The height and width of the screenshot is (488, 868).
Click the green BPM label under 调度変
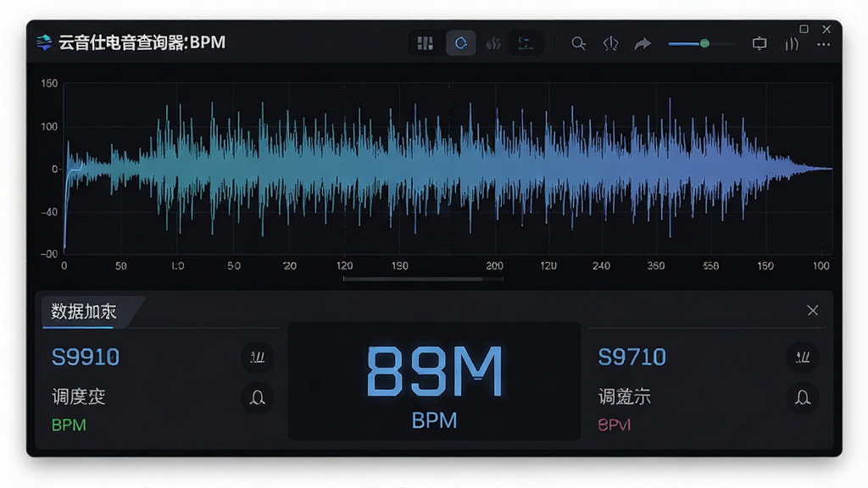click(x=69, y=425)
